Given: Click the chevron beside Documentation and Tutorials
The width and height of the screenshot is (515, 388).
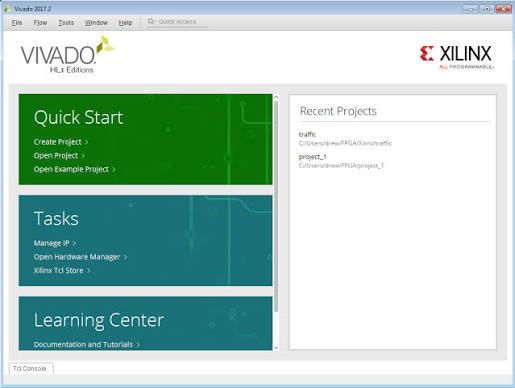Looking at the screenshot, I should [x=138, y=345].
